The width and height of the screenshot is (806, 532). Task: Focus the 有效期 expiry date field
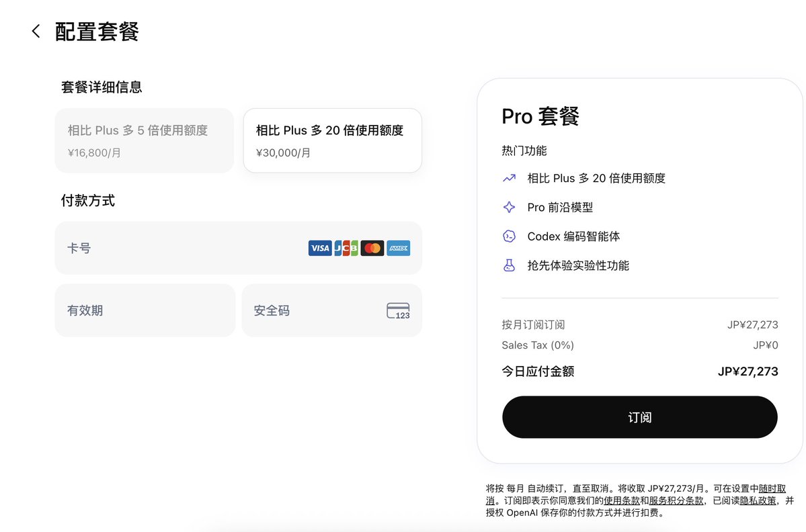(x=145, y=310)
